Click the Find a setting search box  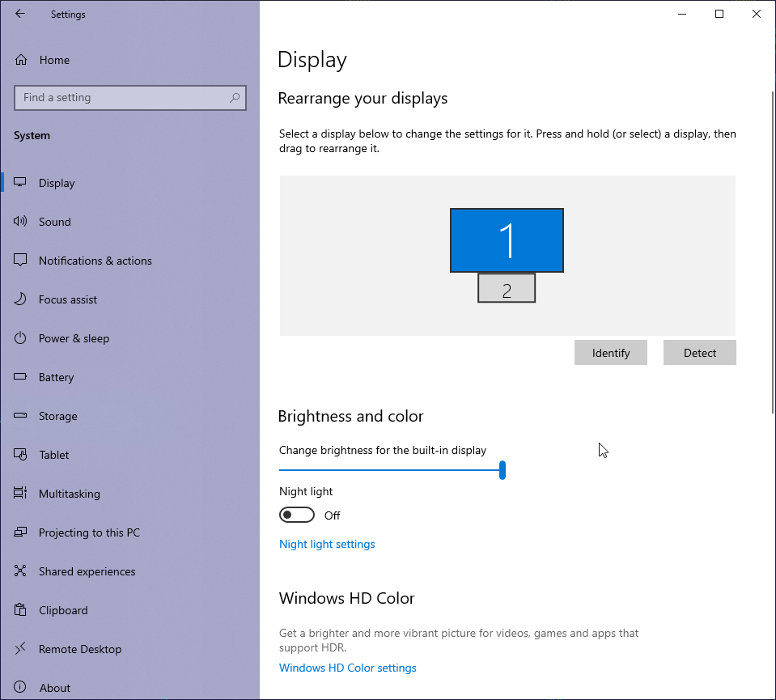[x=130, y=98]
